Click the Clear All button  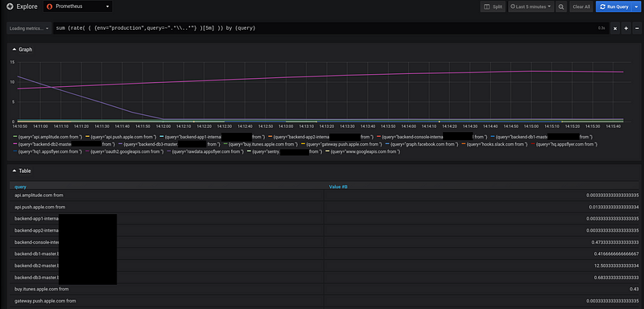click(581, 6)
